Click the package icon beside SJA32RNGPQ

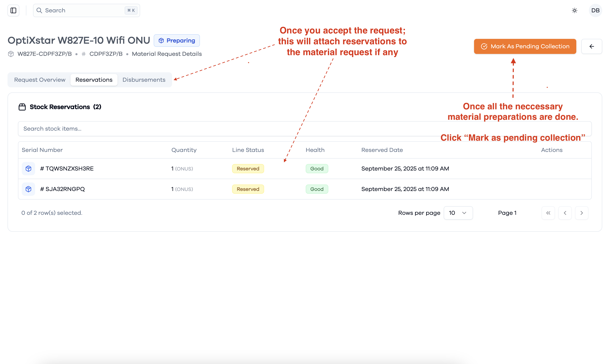tap(28, 189)
